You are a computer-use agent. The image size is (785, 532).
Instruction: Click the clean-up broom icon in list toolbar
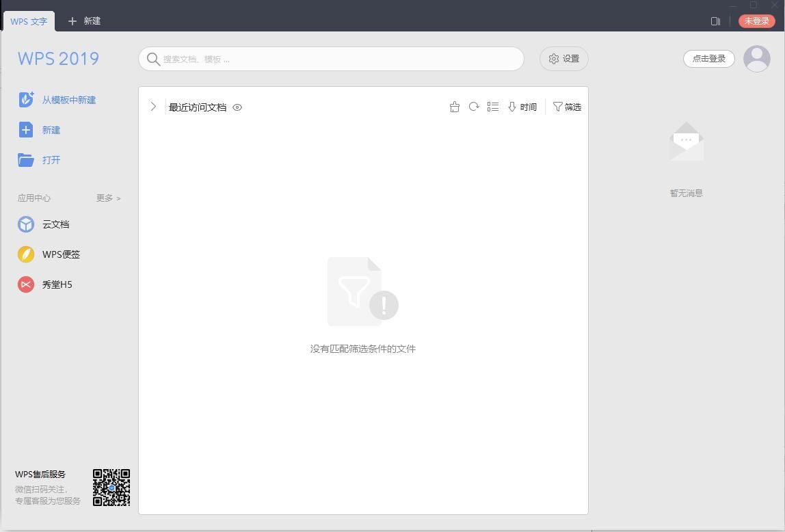455,107
